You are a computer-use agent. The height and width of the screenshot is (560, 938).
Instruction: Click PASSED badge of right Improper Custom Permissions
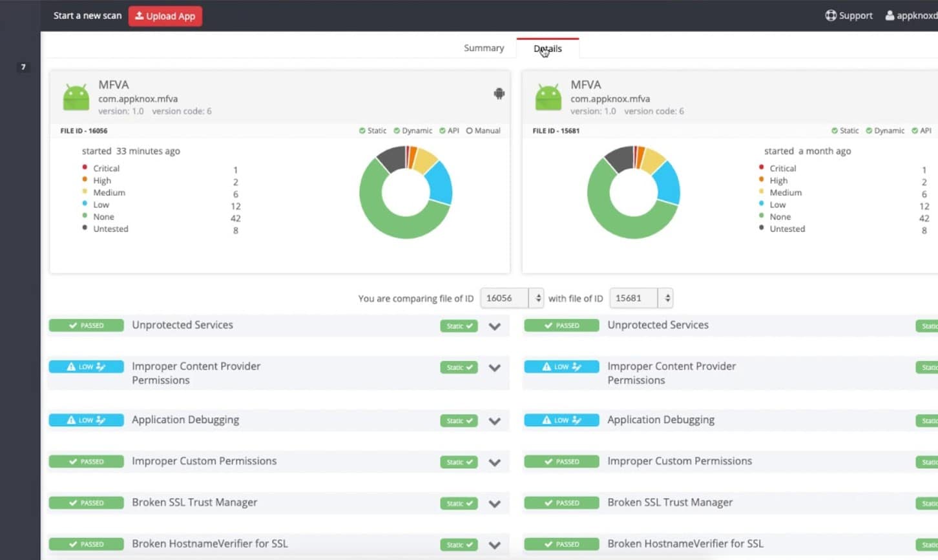click(x=562, y=462)
